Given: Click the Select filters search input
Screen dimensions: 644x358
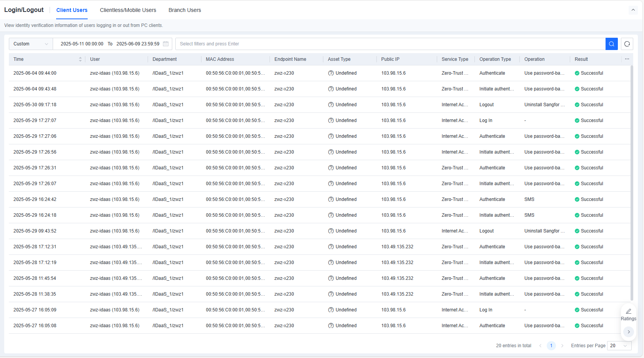Looking at the screenshot, I should (390, 44).
